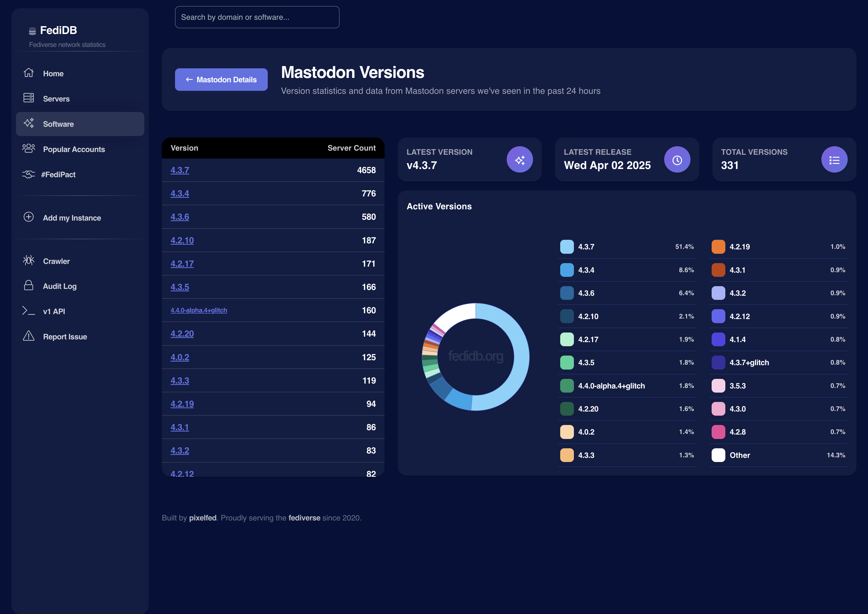
Task: Click the Add my Instance plus icon
Action: 29,217
